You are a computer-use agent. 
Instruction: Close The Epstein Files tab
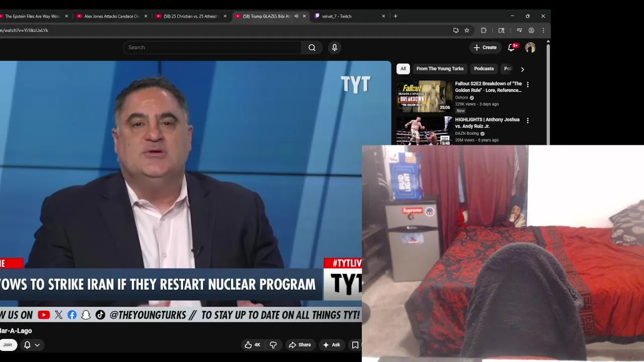coord(66,16)
